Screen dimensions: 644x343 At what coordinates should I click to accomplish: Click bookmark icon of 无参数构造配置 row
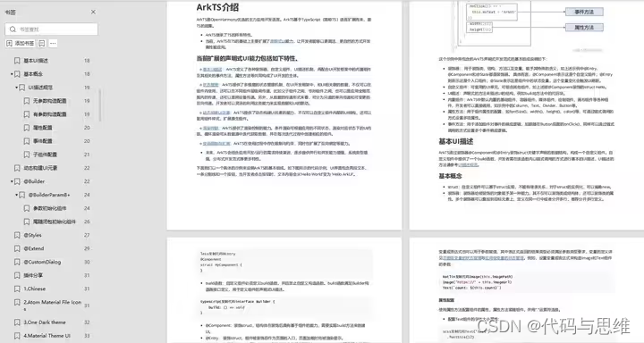click(x=27, y=101)
